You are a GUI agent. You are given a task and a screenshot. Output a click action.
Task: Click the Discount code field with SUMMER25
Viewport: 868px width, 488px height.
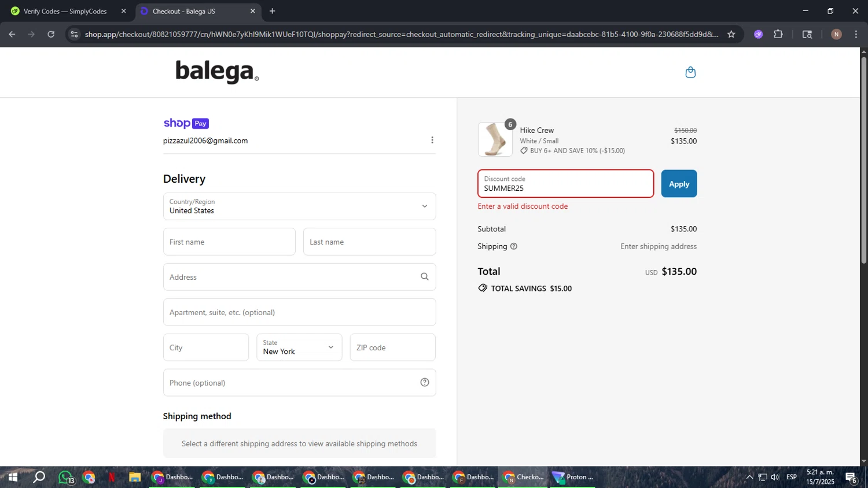click(x=566, y=184)
